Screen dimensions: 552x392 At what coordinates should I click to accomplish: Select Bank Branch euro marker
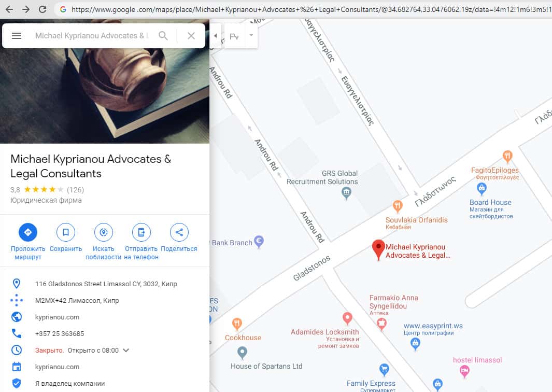[259, 241]
